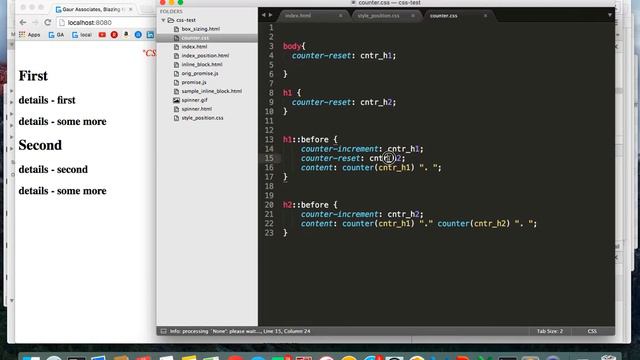This screenshot has height=360, width=640.
Task: Open promise.js from the sidebar
Action: coord(194,82)
